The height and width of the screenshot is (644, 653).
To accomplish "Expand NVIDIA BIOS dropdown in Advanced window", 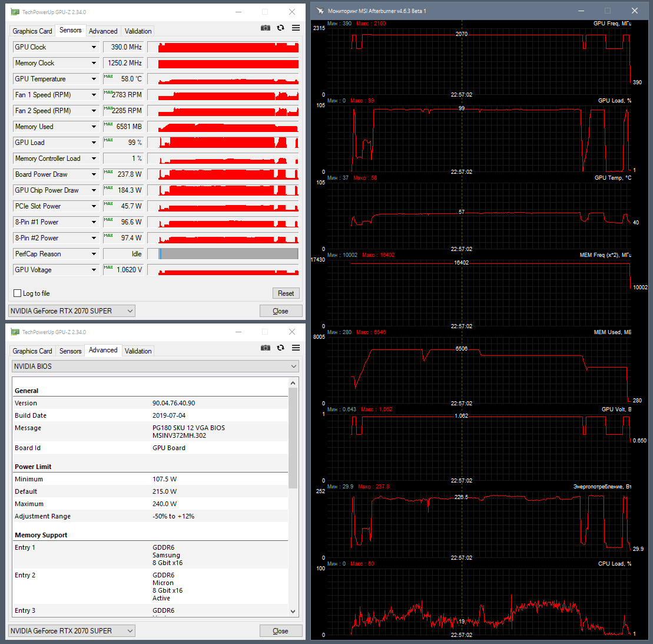I will (x=155, y=366).
